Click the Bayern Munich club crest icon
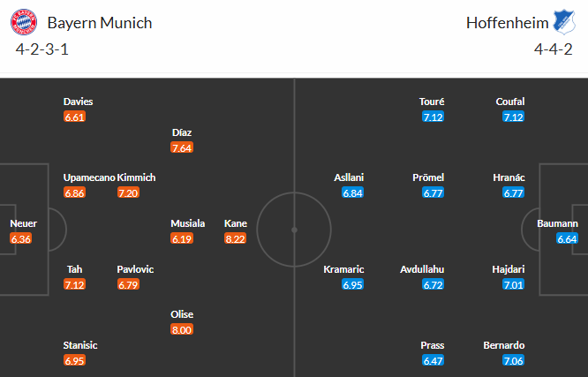The width and height of the screenshot is (588, 377). tap(30, 22)
